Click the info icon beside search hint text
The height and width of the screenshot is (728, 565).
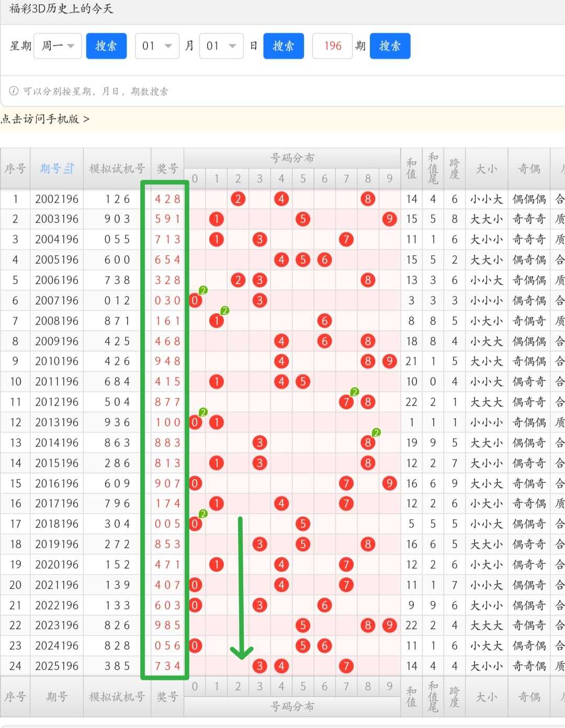coord(14,91)
